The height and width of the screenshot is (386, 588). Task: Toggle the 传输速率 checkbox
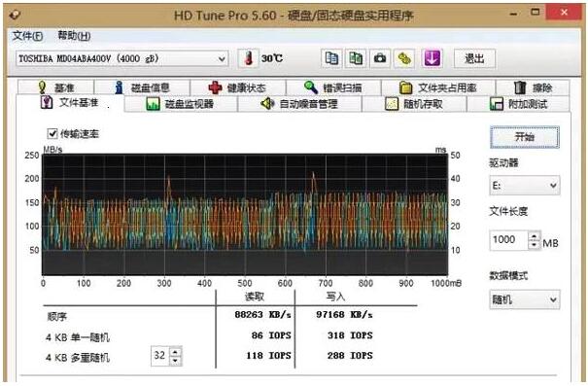point(52,133)
